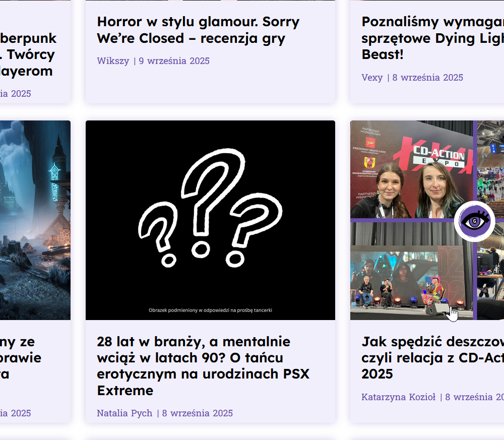Click author link Wikszy
This screenshot has width=504, height=440.
[113, 61]
